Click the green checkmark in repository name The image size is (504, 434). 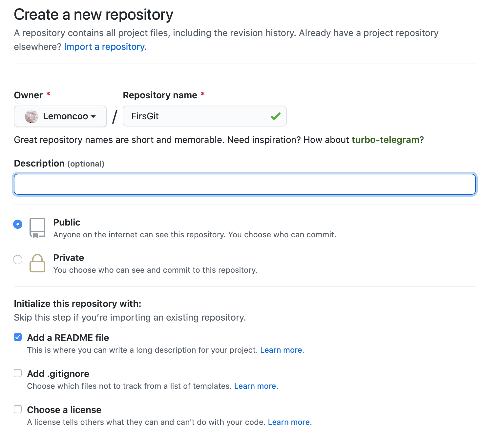(x=275, y=116)
